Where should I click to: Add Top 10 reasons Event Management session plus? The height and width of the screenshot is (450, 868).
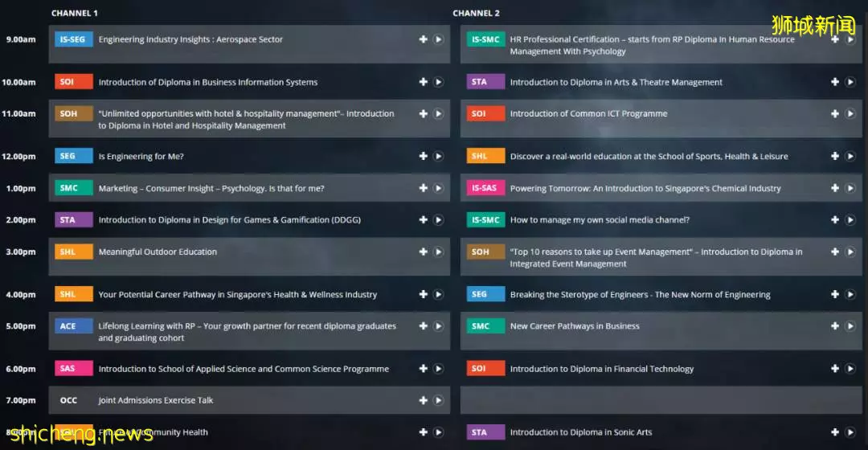point(835,252)
